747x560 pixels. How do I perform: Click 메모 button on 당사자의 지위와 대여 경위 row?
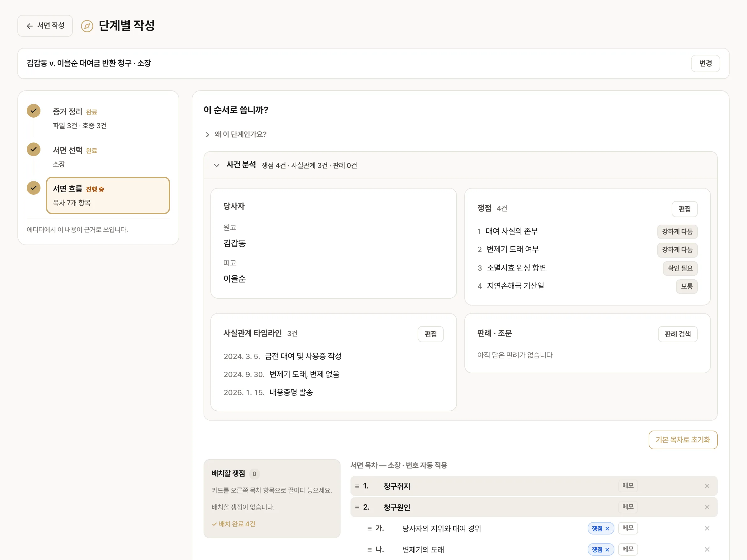628,528
